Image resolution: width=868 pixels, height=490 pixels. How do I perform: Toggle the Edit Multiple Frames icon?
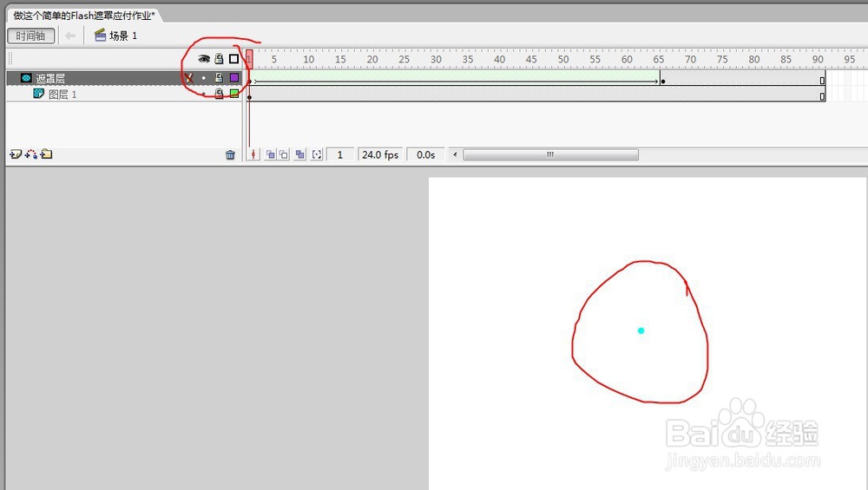tap(299, 155)
